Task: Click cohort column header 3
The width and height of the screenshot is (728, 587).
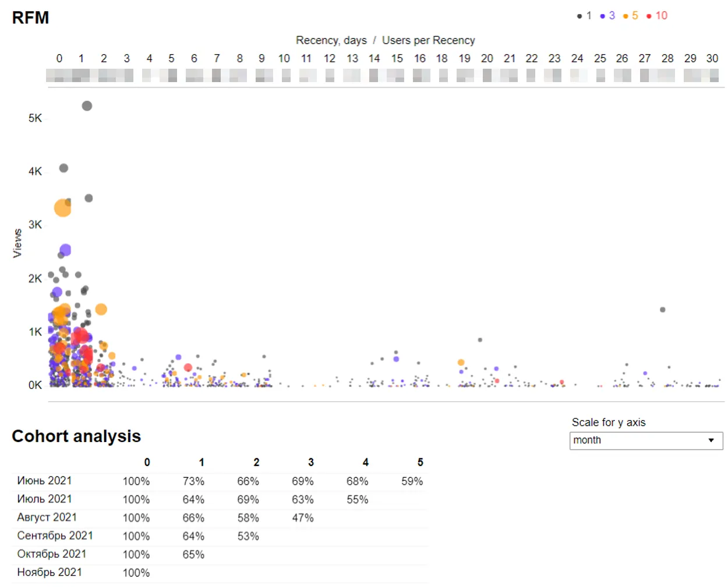Action: pos(310,462)
